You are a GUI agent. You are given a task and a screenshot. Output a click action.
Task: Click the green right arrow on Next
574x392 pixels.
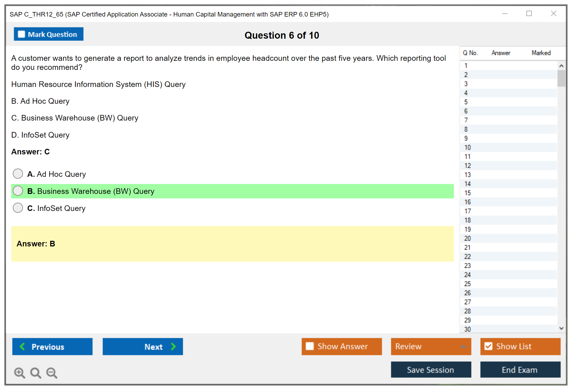(173, 346)
